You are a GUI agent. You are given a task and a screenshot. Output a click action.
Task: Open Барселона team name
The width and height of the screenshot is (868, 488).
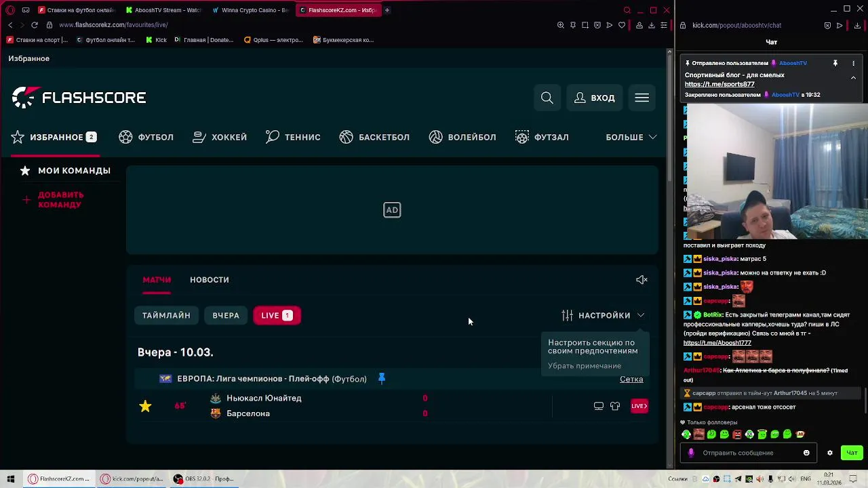(x=248, y=413)
